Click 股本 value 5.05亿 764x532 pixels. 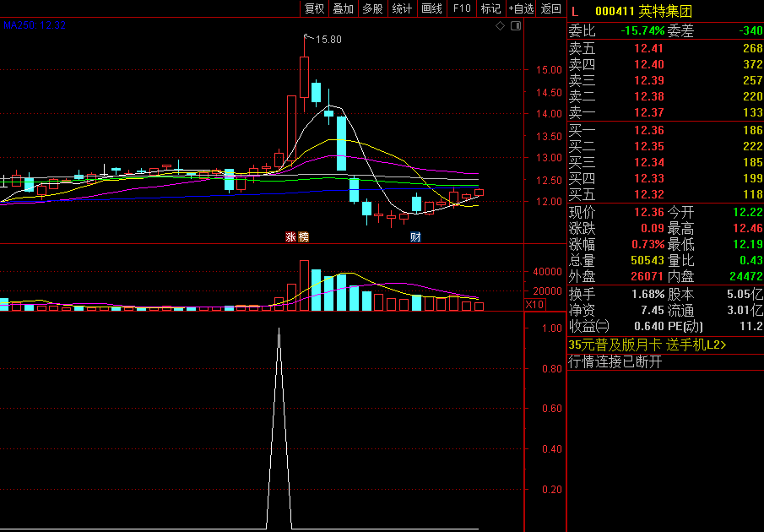(x=745, y=294)
